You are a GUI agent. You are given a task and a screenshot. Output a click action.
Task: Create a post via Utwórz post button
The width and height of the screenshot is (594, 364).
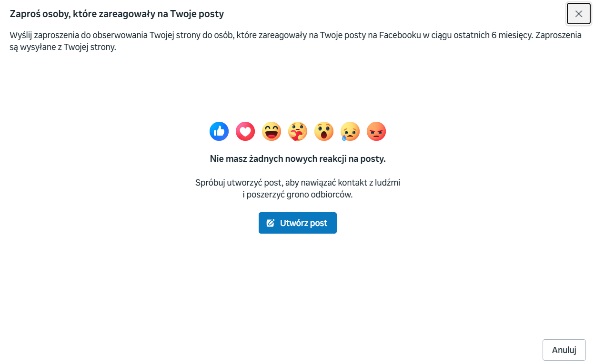pyautogui.click(x=298, y=223)
